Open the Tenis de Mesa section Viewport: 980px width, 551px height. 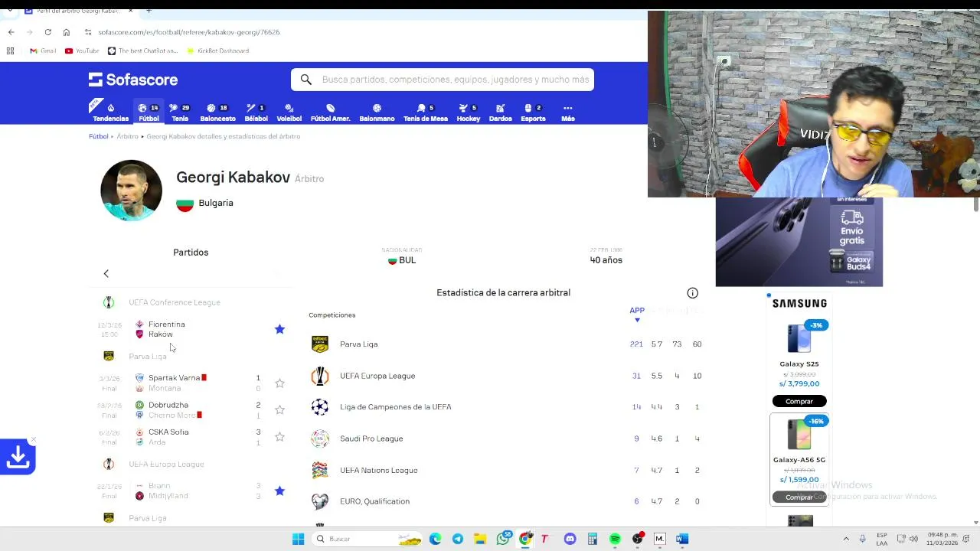point(425,112)
